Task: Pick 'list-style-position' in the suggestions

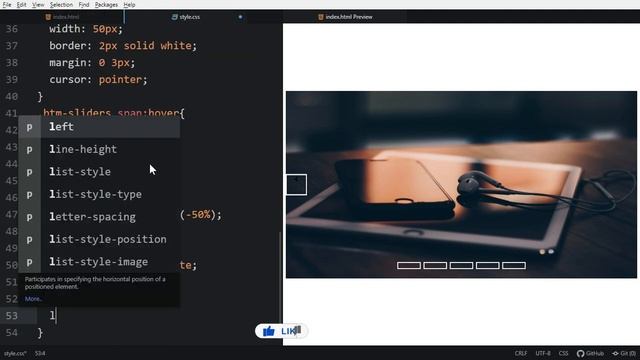Action: pyautogui.click(x=99, y=239)
